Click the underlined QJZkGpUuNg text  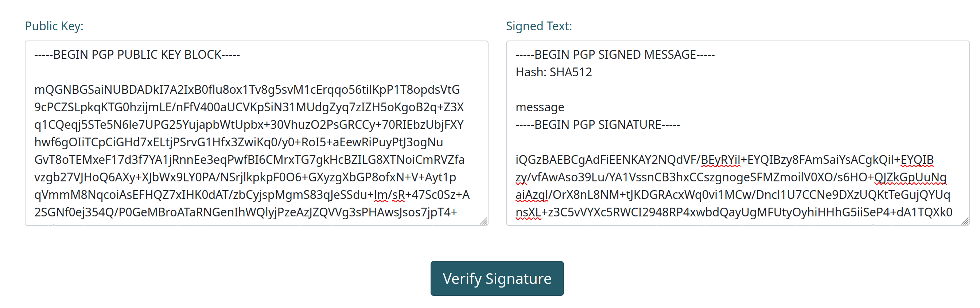coord(910,177)
